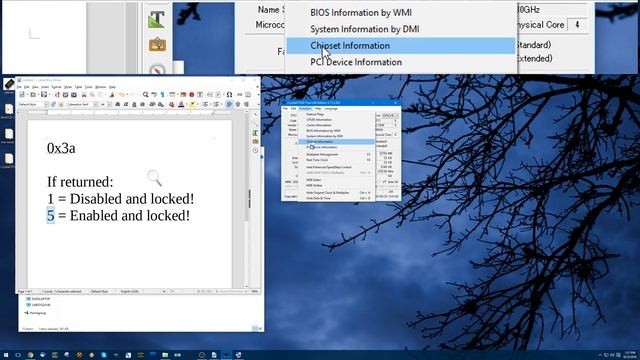
Task: Insert a text box in Writer
Action: point(200,94)
